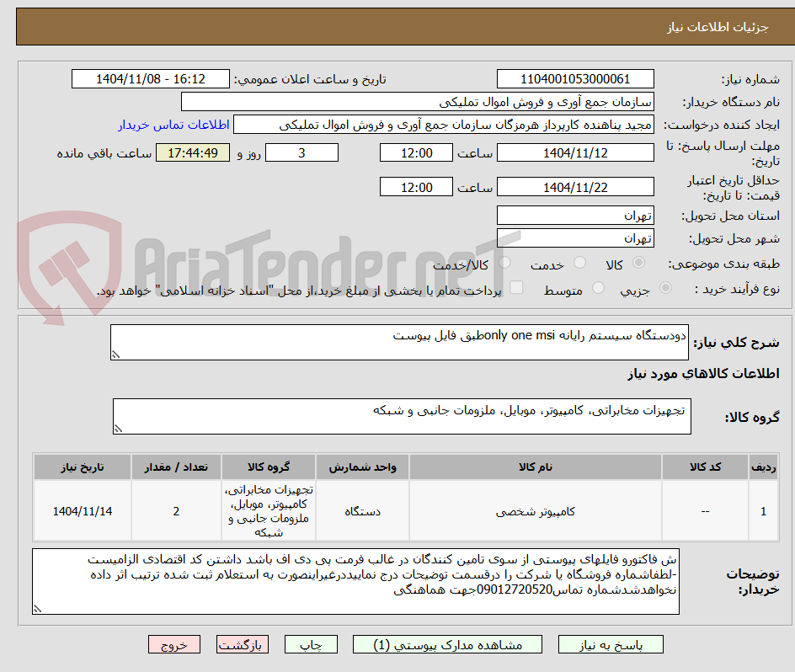The width and height of the screenshot is (795, 672).
Task: Select the کالا radio button
Action: [639, 263]
